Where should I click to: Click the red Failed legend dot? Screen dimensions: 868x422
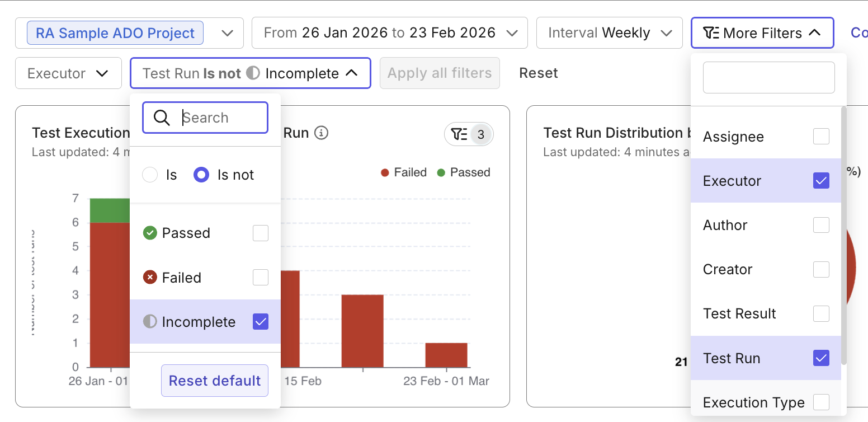pos(384,172)
